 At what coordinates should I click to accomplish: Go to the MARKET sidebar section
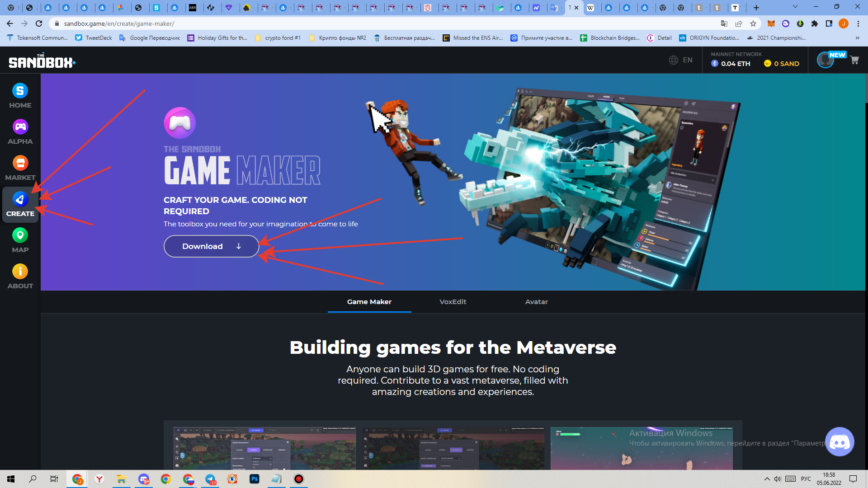click(x=20, y=168)
